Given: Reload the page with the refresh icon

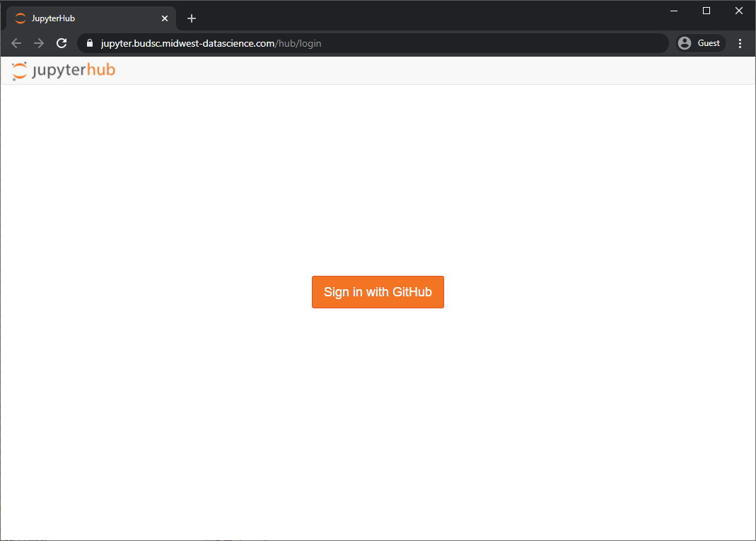Looking at the screenshot, I should [62, 43].
